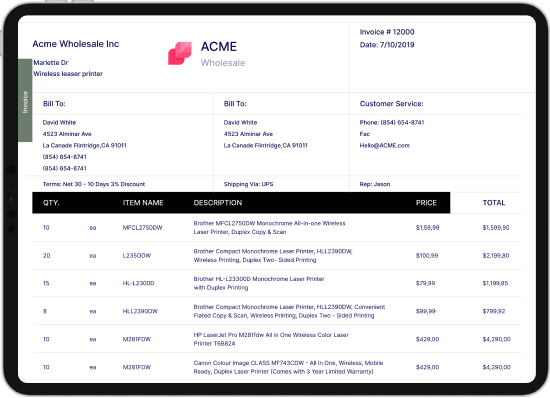
Task: Click the 'Invoice # 12000' number
Action: pos(387,32)
